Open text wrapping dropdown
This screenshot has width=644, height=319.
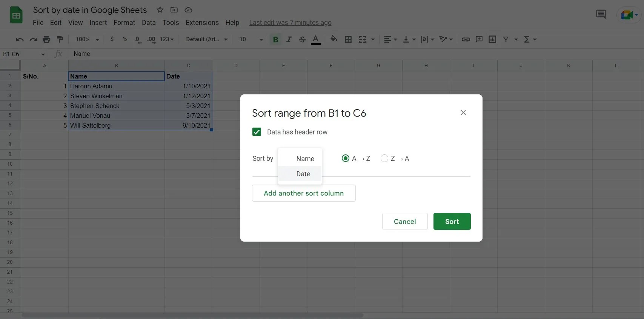(x=427, y=39)
